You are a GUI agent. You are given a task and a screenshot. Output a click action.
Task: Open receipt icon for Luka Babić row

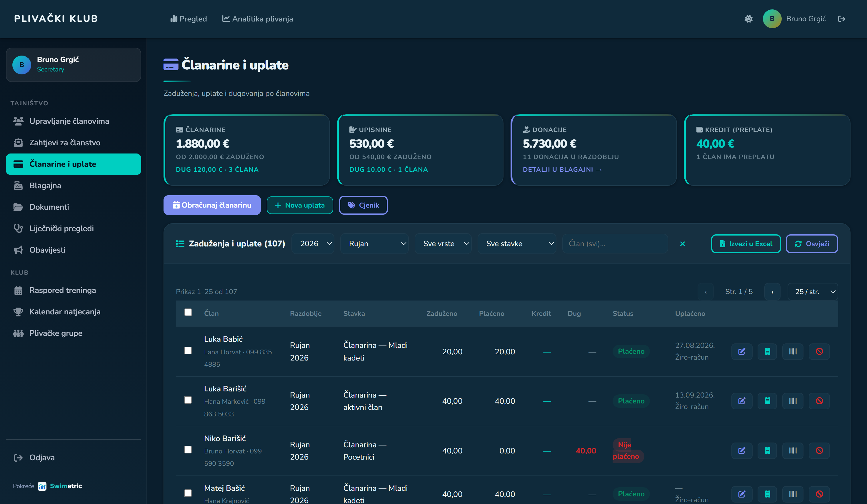pos(767,351)
